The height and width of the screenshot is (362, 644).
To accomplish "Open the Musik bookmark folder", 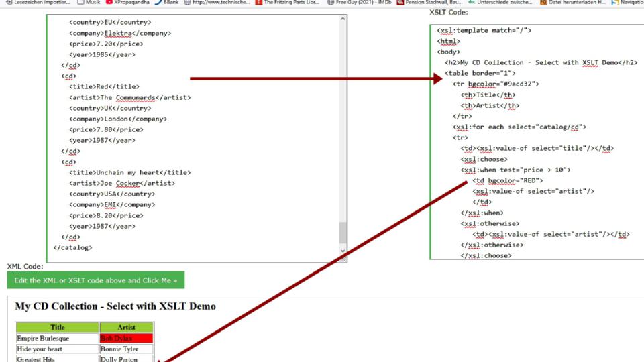I will [x=89, y=3].
